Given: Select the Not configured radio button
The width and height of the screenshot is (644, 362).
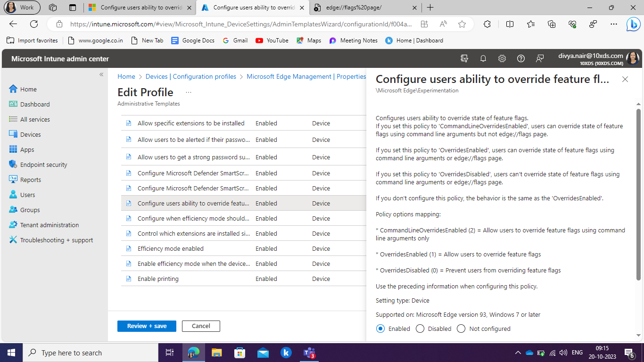Looking at the screenshot, I should [x=461, y=329].
